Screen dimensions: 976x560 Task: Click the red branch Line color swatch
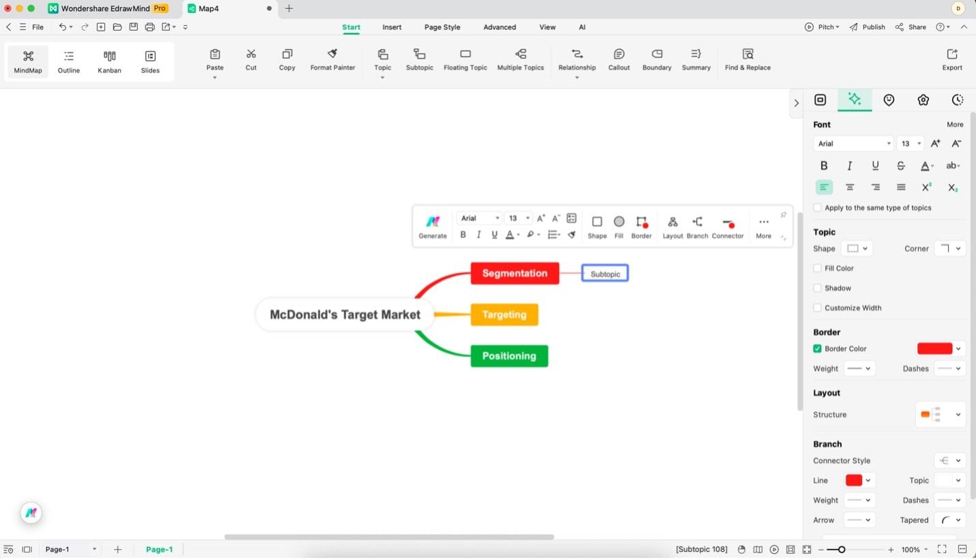click(x=853, y=480)
